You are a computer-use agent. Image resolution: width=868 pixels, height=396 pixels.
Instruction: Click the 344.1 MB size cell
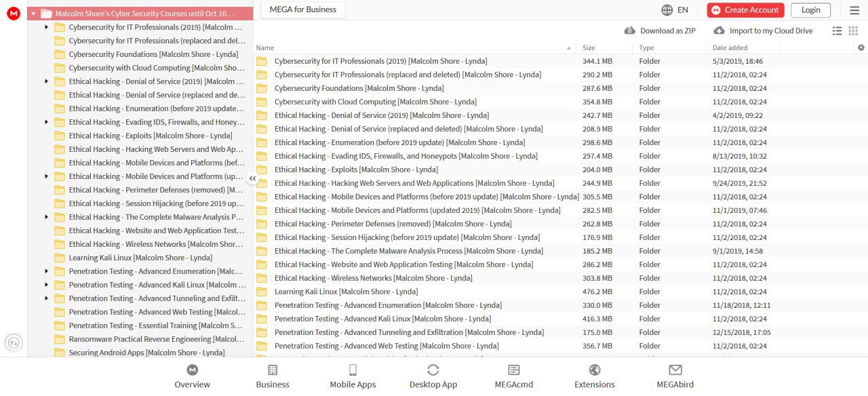coord(597,61)
